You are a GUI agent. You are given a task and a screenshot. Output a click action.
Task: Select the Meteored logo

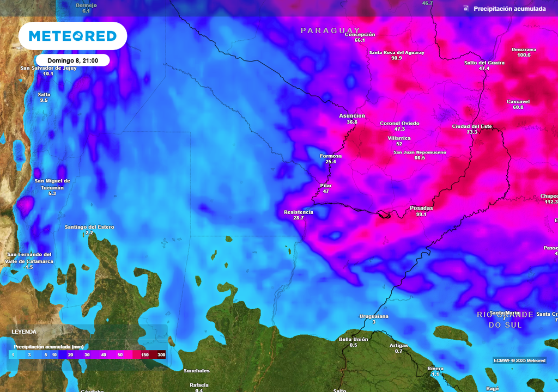74,35
